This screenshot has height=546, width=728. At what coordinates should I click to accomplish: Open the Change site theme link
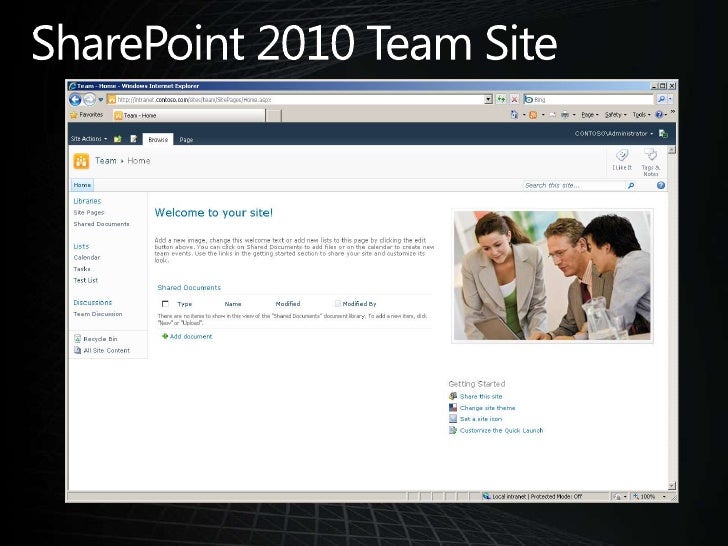(x=488, y=408)
